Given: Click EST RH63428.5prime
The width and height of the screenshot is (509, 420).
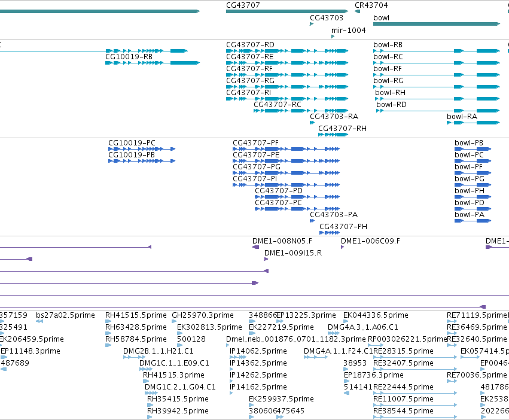Looking at the screenshot, I should click(x=108, y=333).
